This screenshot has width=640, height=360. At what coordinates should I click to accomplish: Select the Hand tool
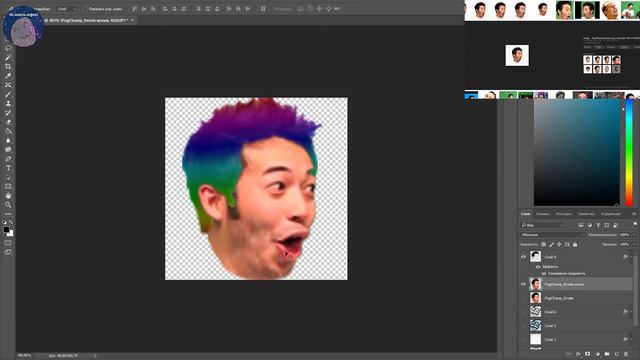[8, 196]
